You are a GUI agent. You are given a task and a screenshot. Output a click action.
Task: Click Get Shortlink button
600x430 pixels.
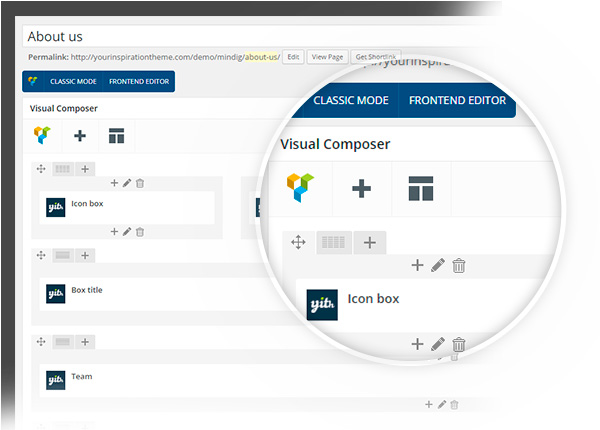(375, 57)
